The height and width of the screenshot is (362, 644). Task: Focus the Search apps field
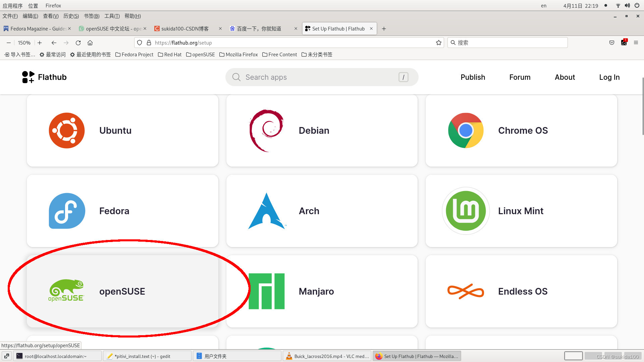click(x=322, y=77)
